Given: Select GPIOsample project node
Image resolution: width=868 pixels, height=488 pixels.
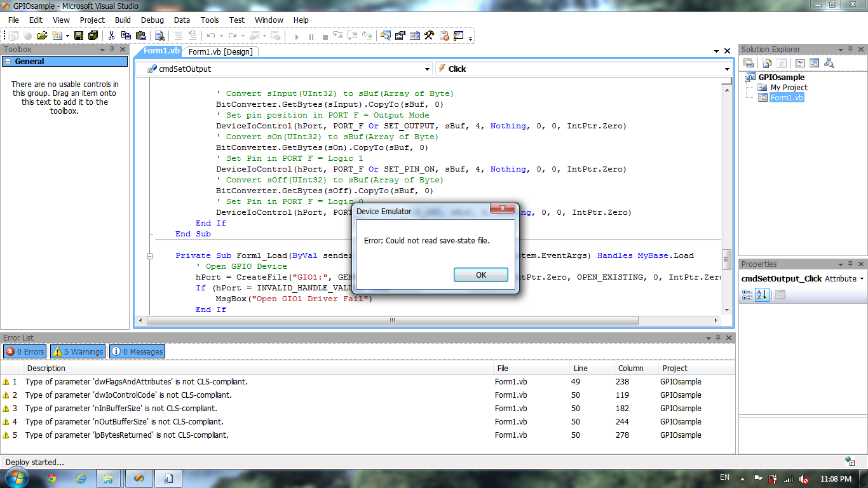Looking at the screenshot, I should coord(781,77).
